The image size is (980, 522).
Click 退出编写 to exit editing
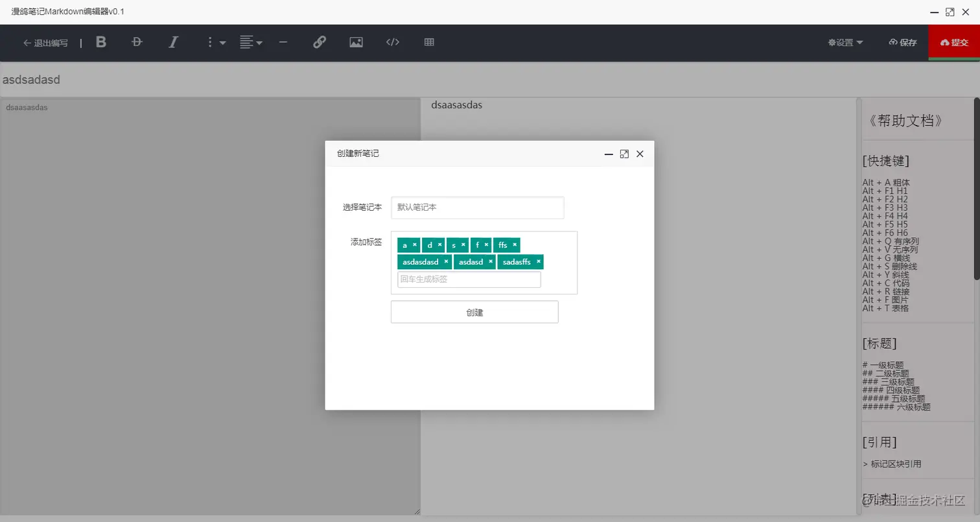click(x=45, y=43)
